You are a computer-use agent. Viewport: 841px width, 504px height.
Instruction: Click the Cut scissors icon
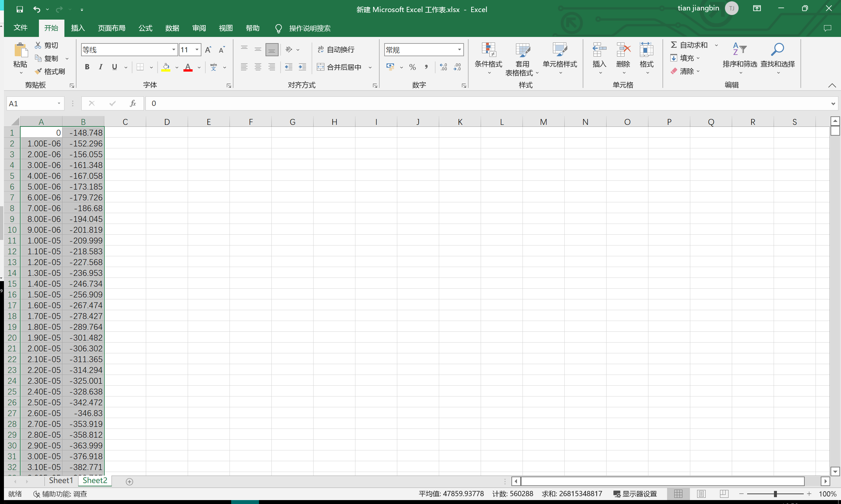[38, 45]
